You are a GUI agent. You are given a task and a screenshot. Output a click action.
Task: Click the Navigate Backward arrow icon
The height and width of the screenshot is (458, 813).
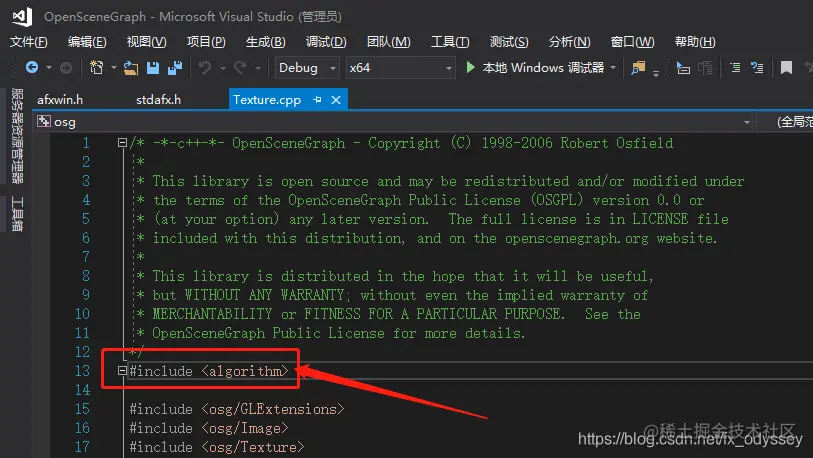(x=32, y=67)
